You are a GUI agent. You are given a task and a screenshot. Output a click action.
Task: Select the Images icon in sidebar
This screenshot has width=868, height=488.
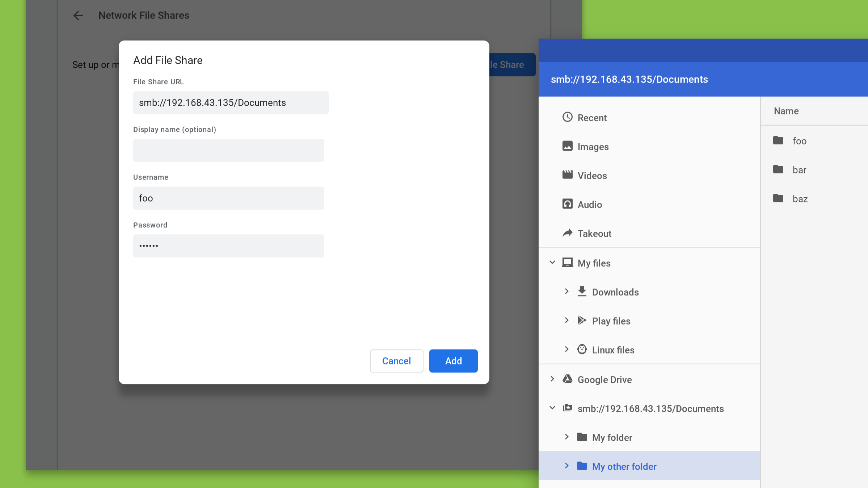568,146
